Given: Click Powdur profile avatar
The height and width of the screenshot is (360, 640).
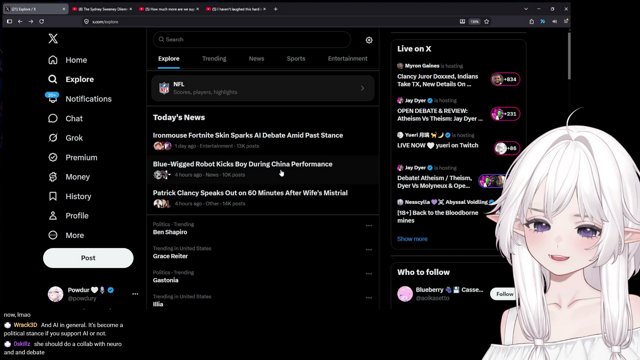Looking at the screenshot, I should pyautogui.click(x=56, y=294).
